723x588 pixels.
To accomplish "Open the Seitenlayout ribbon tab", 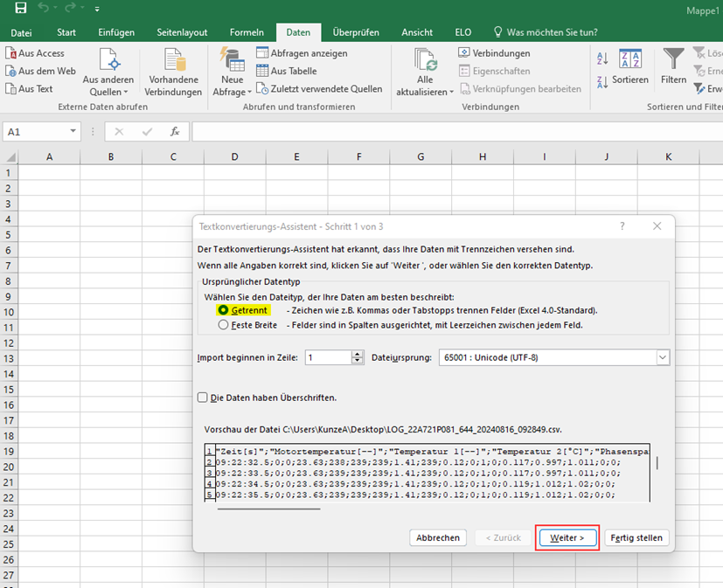I will click(x=182, y=32).
